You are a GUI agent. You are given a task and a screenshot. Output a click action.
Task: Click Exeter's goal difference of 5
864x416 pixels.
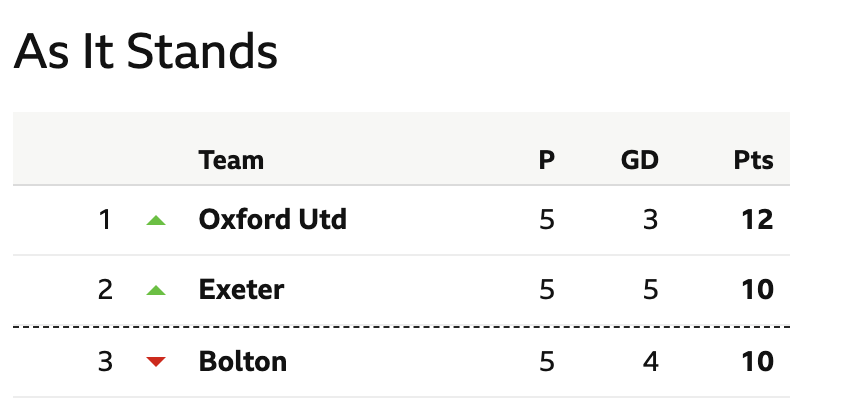pos(651,289)
